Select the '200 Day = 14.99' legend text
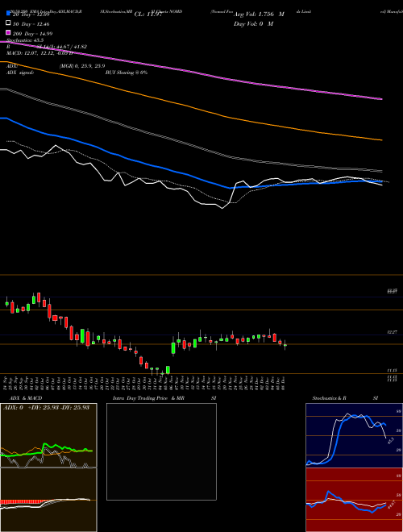 32,33
